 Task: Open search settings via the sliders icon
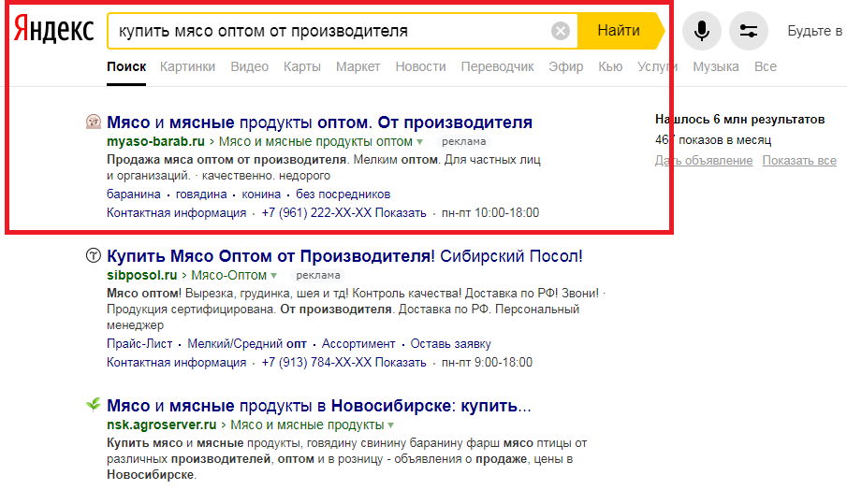748,31
